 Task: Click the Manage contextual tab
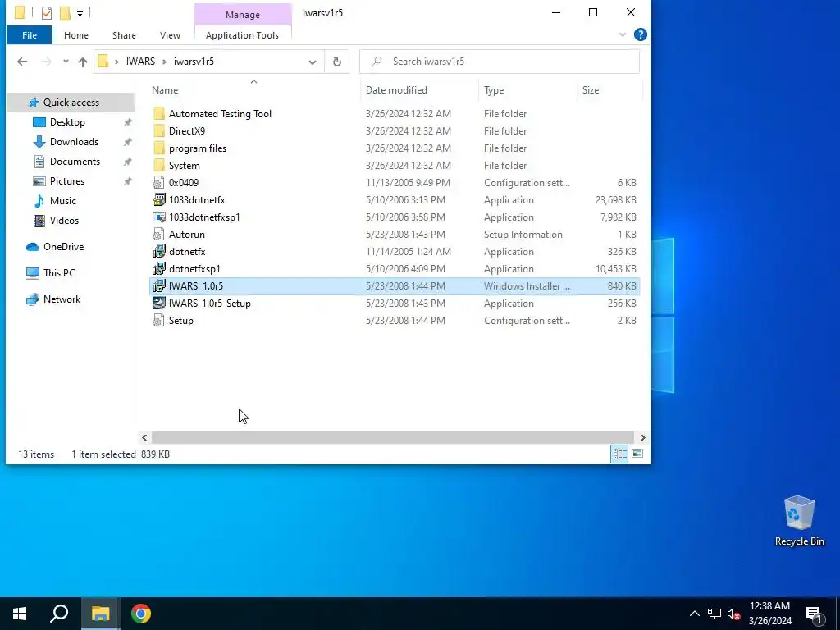[243, 15]
